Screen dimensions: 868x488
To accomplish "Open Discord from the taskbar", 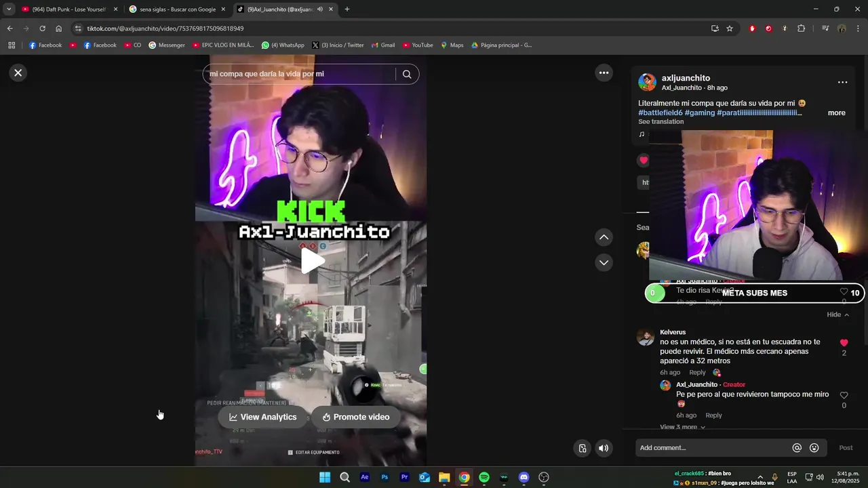I will coord(524,477).
